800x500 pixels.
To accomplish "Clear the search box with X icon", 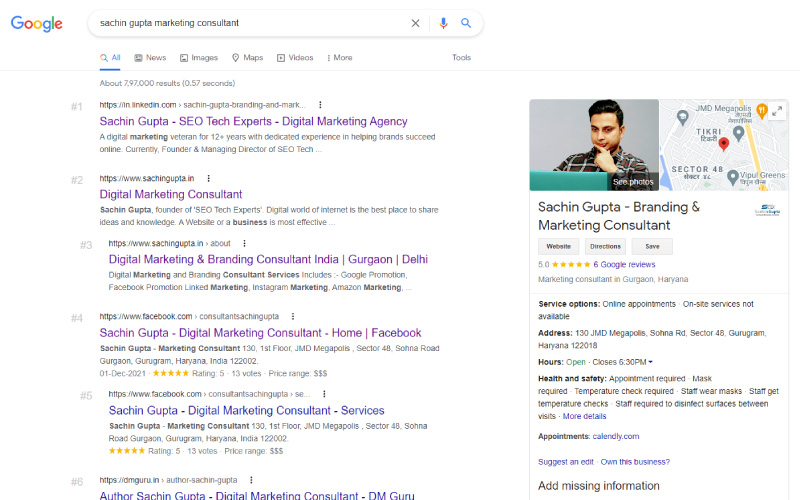I will point(415,23).
